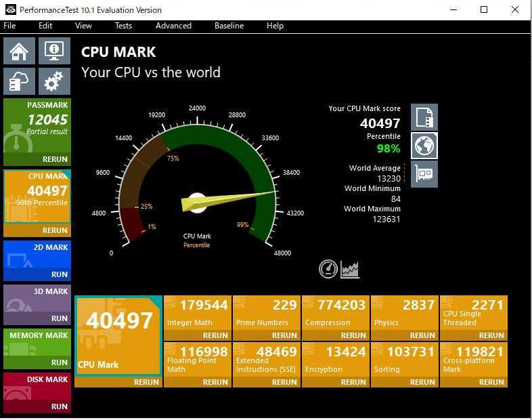Go to the Home screen icon

(19, 51)
